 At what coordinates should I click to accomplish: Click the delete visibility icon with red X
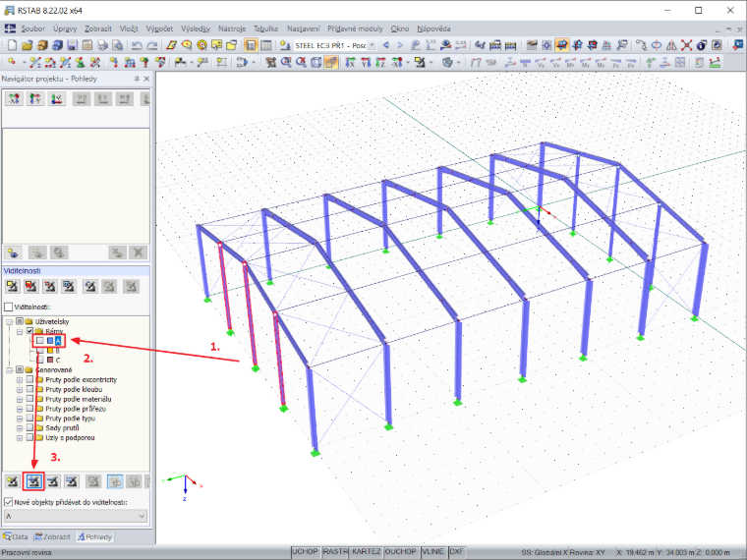pyautogui.click(x=31, y=286)
